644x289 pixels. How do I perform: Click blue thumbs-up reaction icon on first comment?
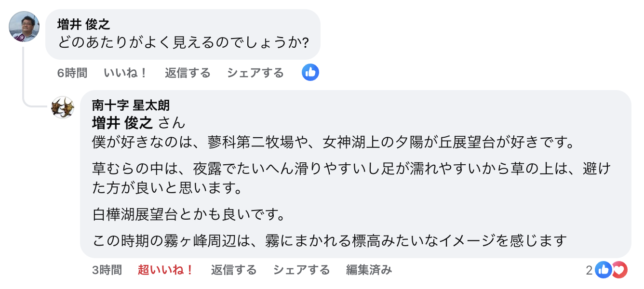click(310, 73)
